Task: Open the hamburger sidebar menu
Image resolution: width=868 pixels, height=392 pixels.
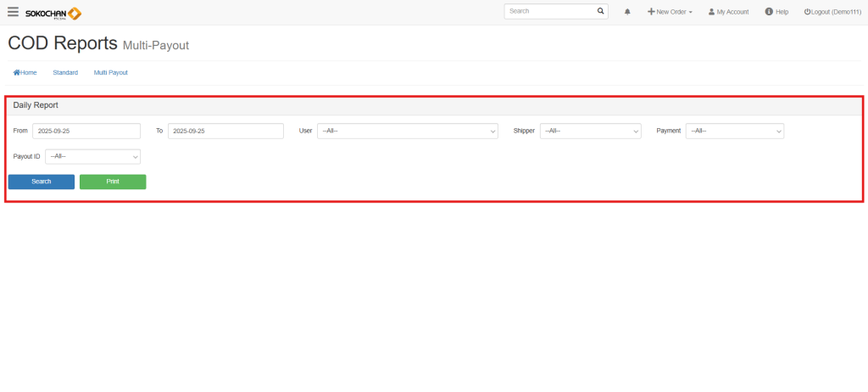Action: pyautogui.click(x=13, y=12)
